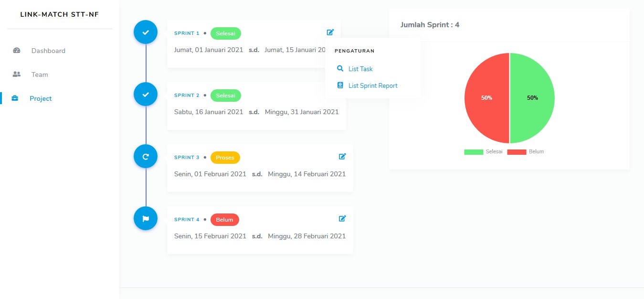
Task: Click Proses badge on Sprint 3
Action: pos(225,158)
